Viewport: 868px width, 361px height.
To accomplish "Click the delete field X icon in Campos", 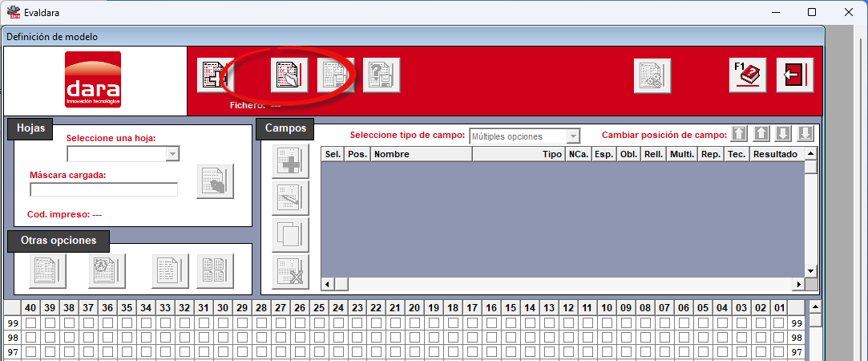I will click(x=291, y=271).
